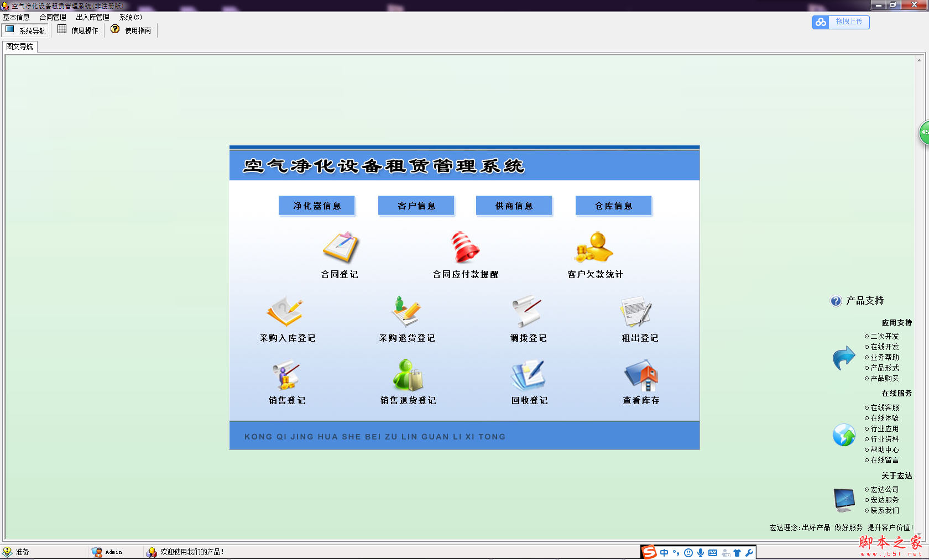Select the 调拨登记 transfer scroll icon
The image size is (929, 560).
pos(527,311)
